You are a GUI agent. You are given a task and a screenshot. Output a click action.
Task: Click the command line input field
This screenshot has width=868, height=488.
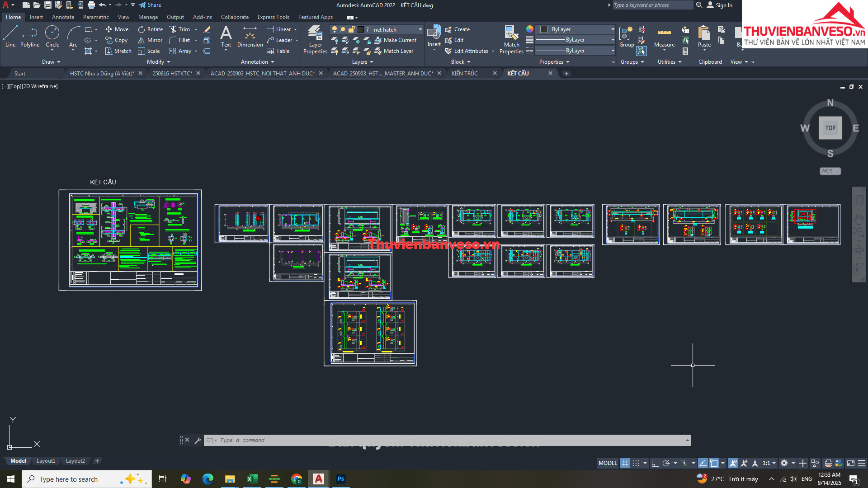(x=448, y=440)
